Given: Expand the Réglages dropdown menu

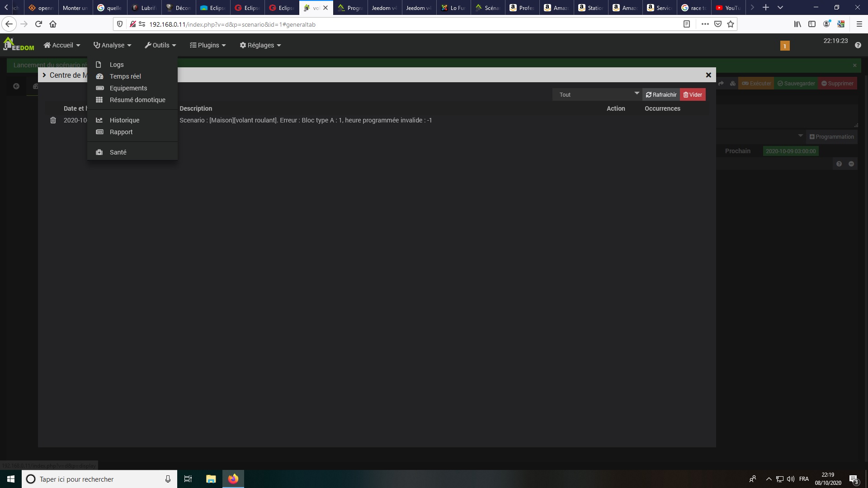Looking at the screenshot, I should click(260, 45).
